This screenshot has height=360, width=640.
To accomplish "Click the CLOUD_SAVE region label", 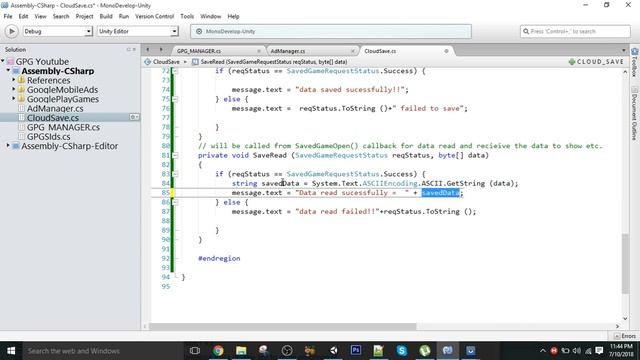I will [x=596, y=62].
